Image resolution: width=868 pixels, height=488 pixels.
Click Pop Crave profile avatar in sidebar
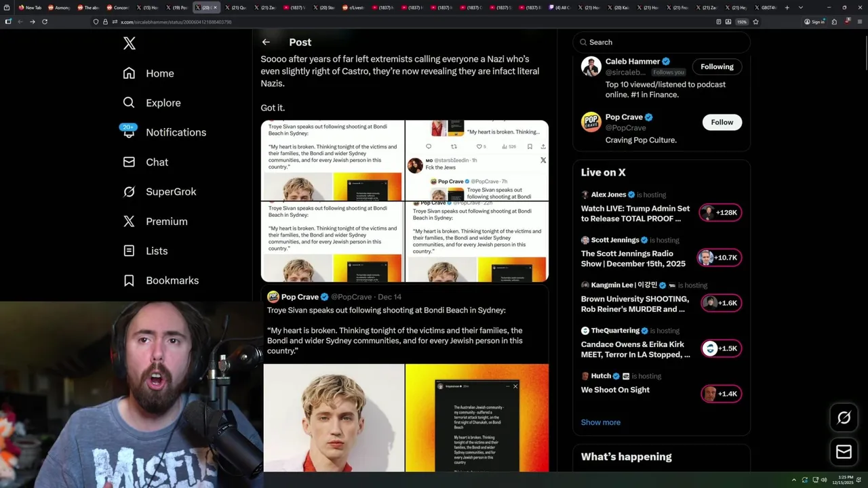coord(591,122)
